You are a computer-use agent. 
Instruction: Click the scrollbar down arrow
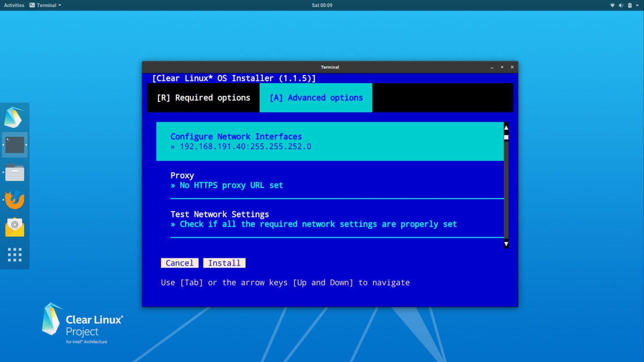coord(506,244)
